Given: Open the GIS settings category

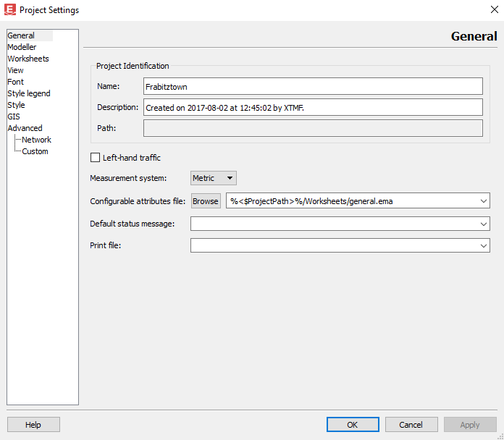Looking at the screenshot, I should (x=14, y=117).
